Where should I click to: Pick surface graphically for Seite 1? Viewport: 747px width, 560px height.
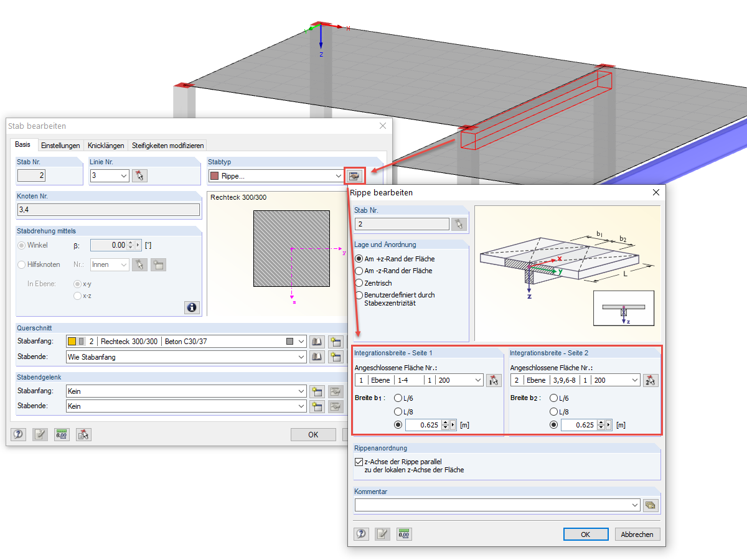(x=494, y=380)
